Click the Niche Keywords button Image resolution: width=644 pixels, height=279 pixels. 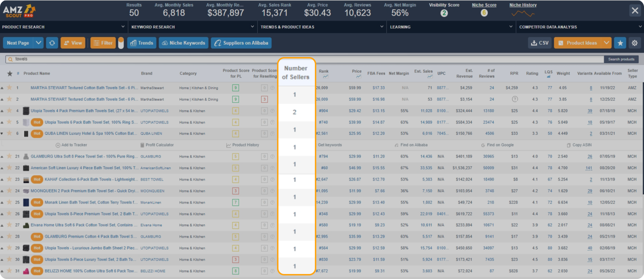183,43
